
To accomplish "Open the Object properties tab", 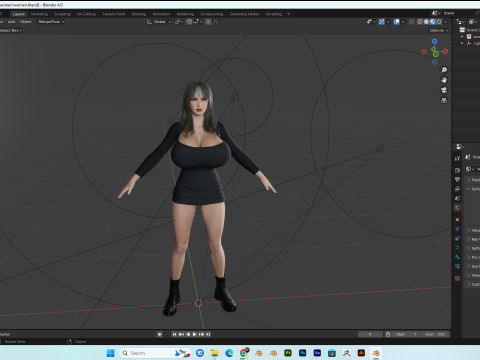I will coord(457,220).
